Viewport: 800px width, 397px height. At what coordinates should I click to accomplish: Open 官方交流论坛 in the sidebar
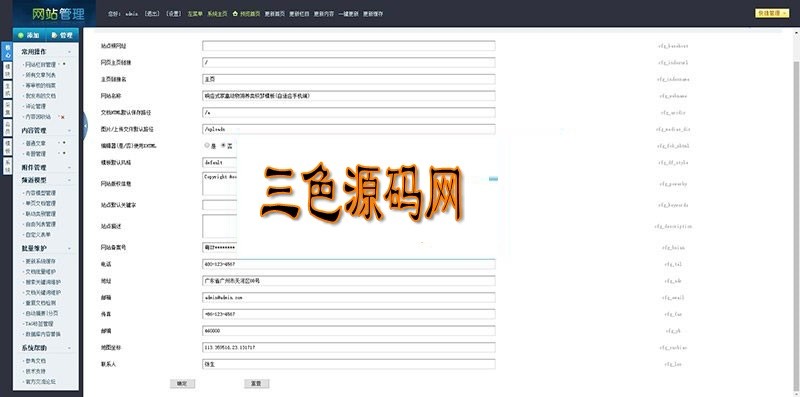[x=40, y=381]
